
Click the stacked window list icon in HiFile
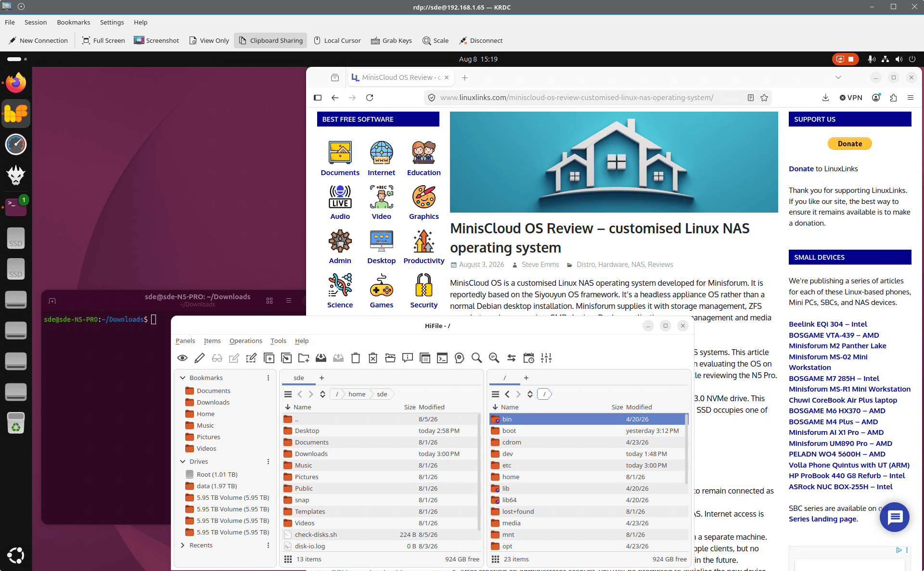(425, 358)
